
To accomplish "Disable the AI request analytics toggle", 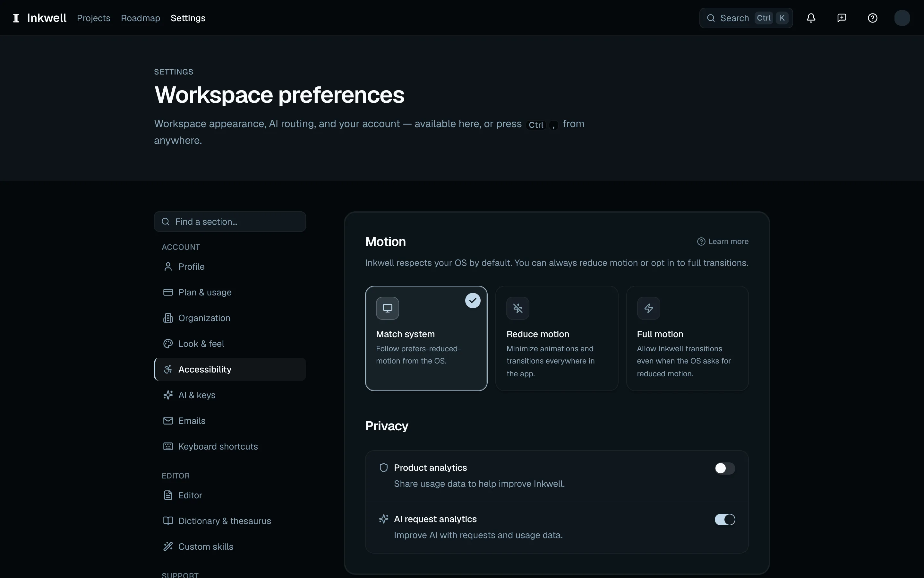I will pos(725,520).
